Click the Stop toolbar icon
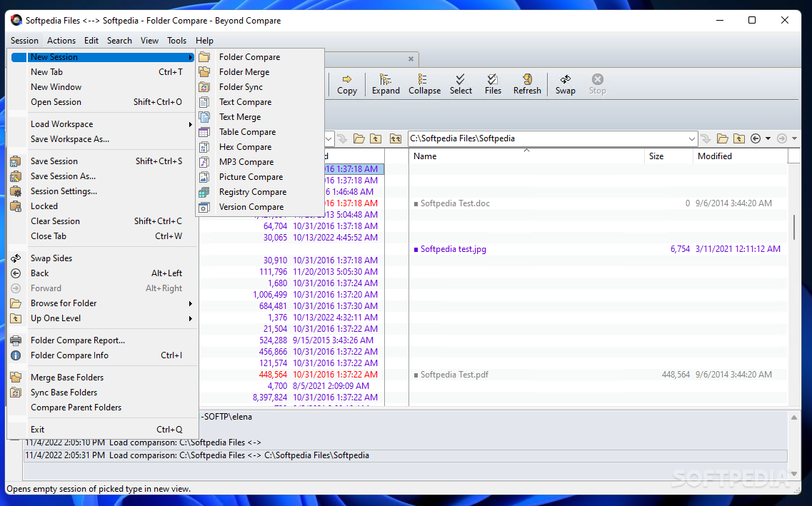The height and width of the screenshot is (506, 812). coord(597,84)
